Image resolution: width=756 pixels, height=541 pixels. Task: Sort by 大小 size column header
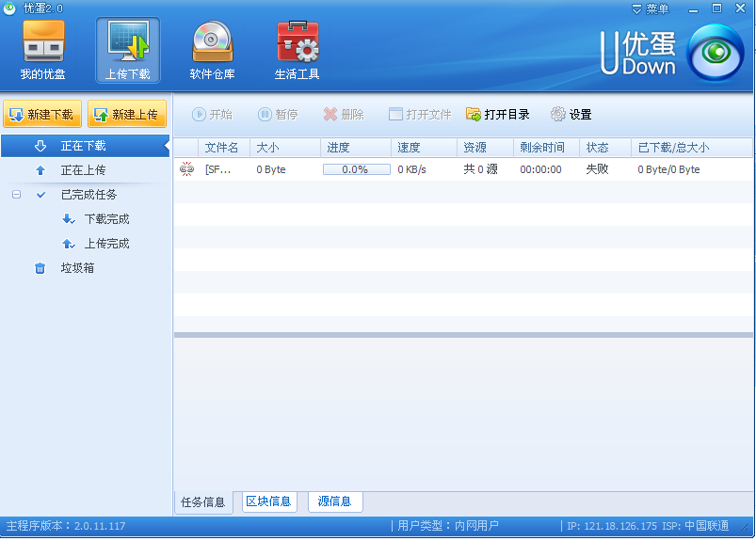click(x=285, y=148)
